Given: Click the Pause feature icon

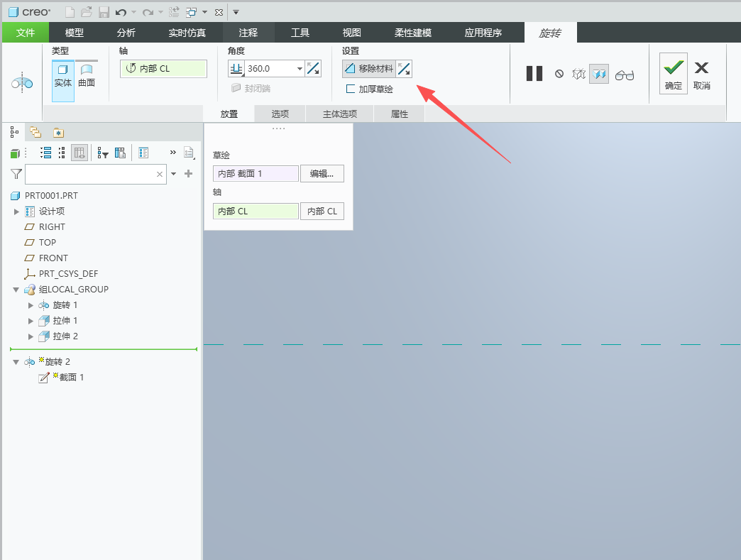Looking at the screenshot, I should point(534,74).
